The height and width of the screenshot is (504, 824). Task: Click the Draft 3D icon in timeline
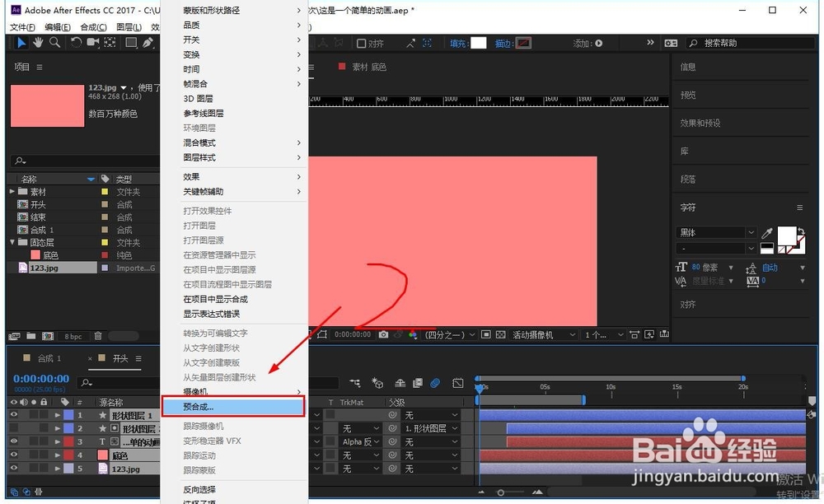point(377,383)
